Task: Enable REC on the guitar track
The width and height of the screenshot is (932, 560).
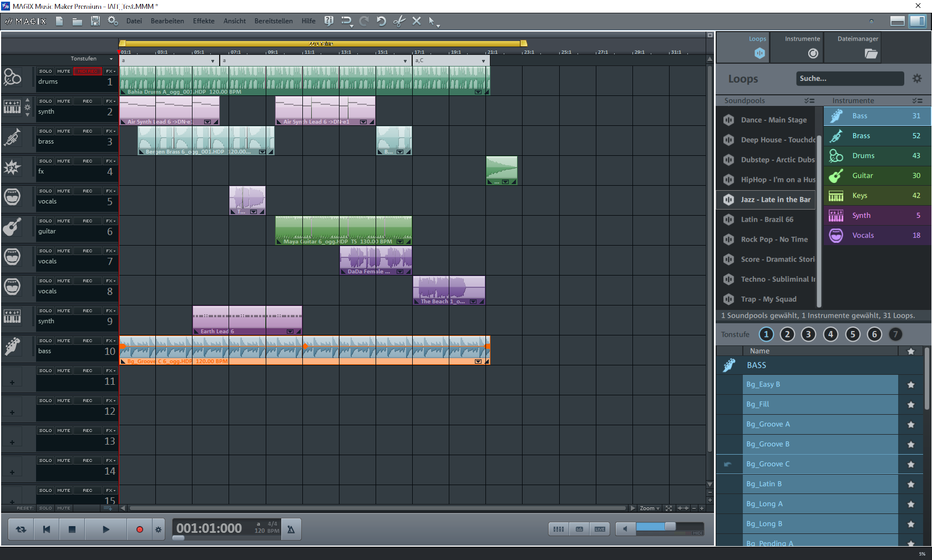Action: point(88,221)
